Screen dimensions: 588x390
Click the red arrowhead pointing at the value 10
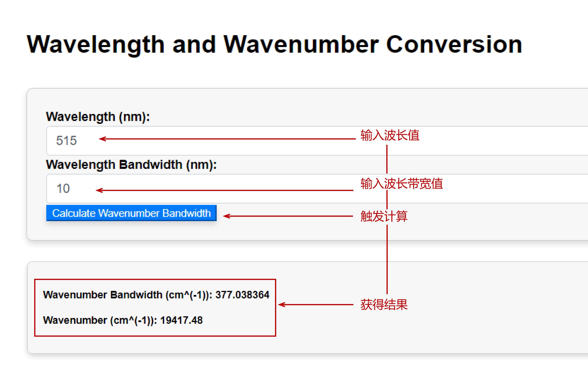pyautogui.click(x=99, y=190)
